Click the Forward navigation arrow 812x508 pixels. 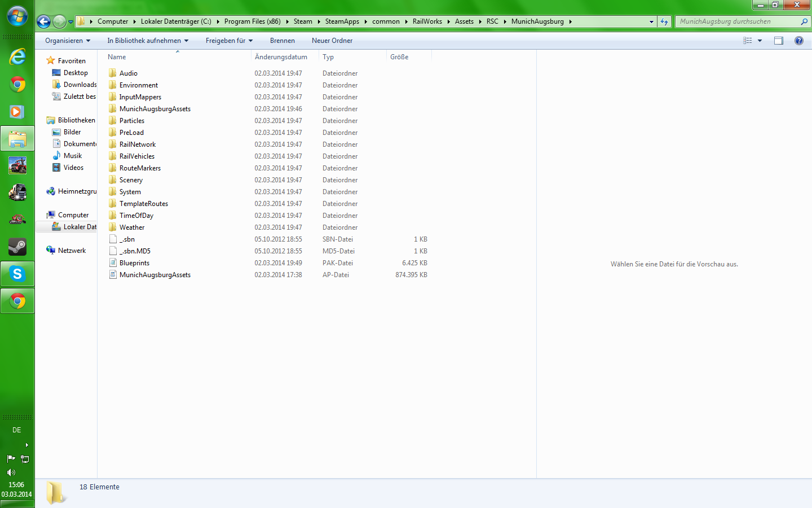[59, 21]
